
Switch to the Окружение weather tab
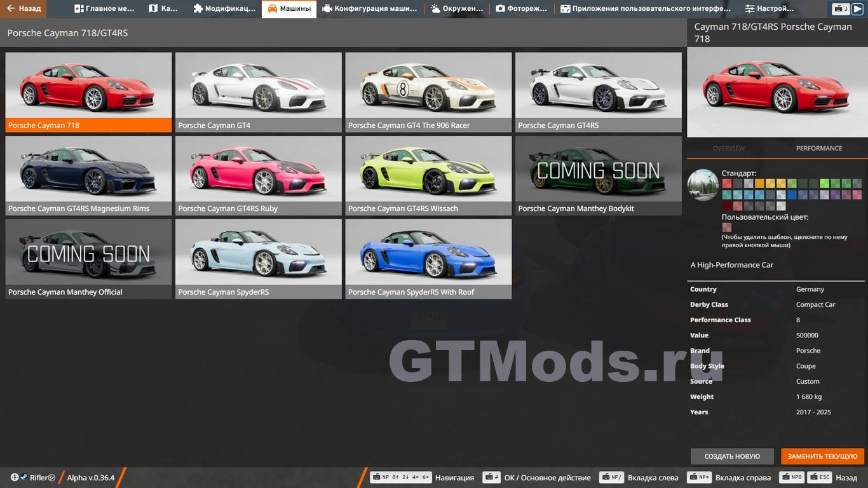pyautogui.click(x=456, y=9)
